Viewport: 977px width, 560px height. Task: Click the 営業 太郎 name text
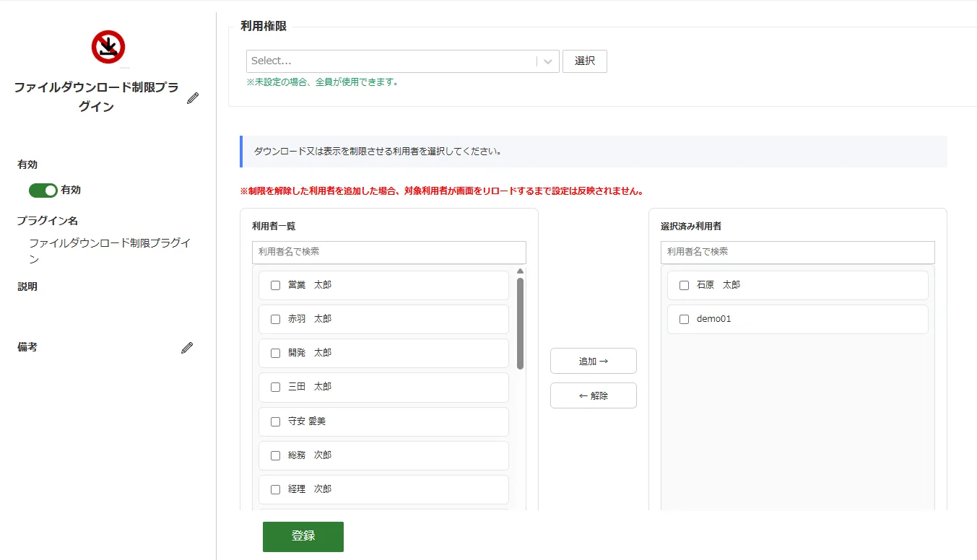point(310,285)
